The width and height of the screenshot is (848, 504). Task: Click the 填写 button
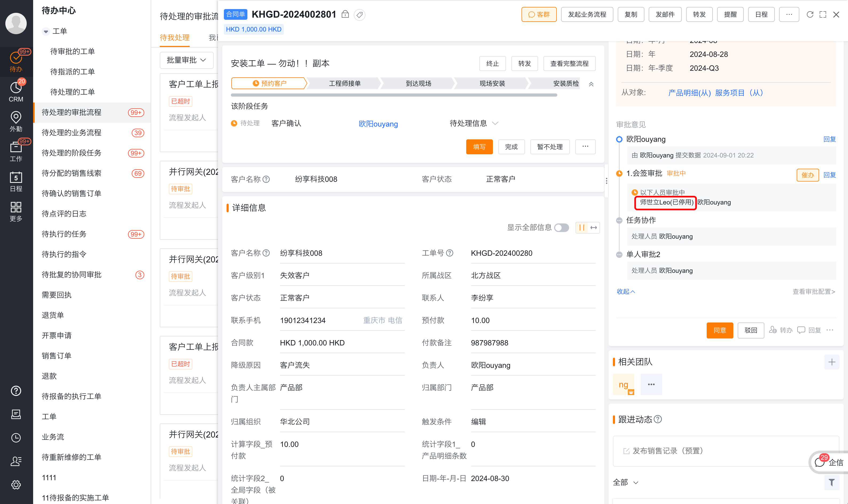[x=479, y=147]
